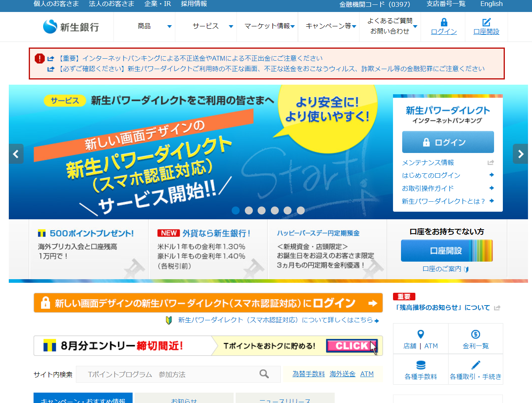Open 500ポイントプレゼント promo card
Viewport: 532px width, 403px height.
tap(89, 249)
